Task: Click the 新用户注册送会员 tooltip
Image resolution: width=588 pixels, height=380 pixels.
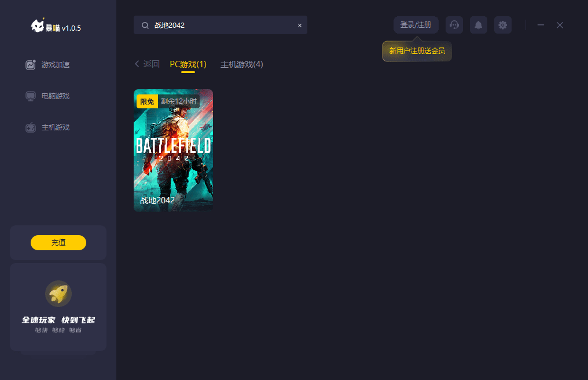Action: tap(417, 51)
